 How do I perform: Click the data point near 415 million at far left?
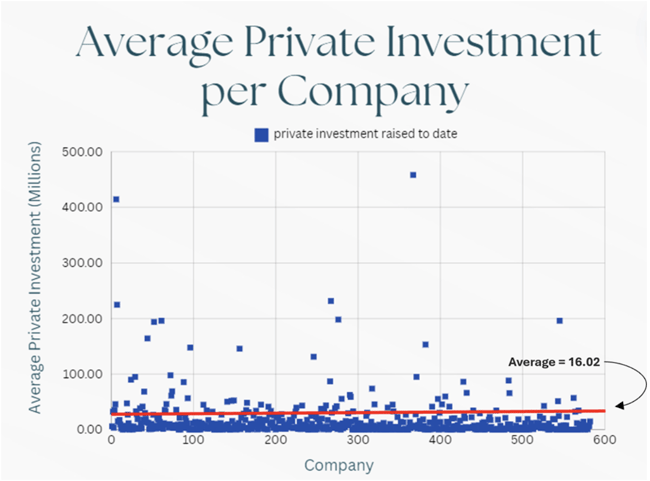tap(116, 199)
